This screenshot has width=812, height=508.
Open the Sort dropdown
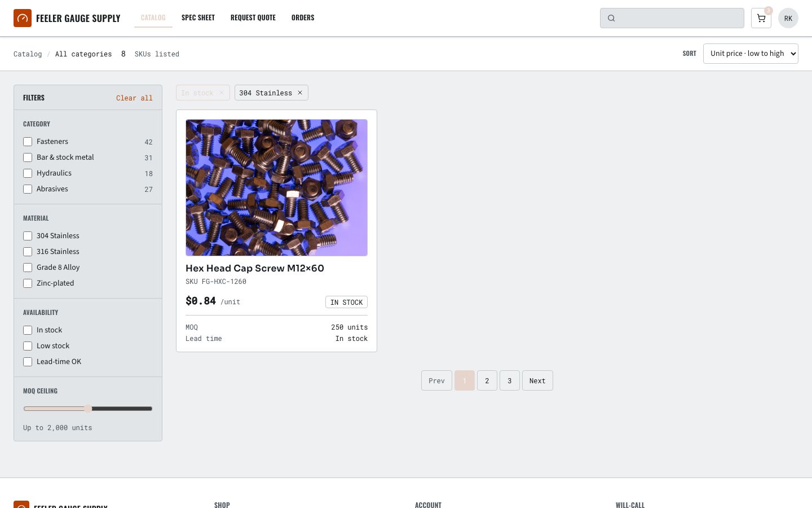point(751,54)
